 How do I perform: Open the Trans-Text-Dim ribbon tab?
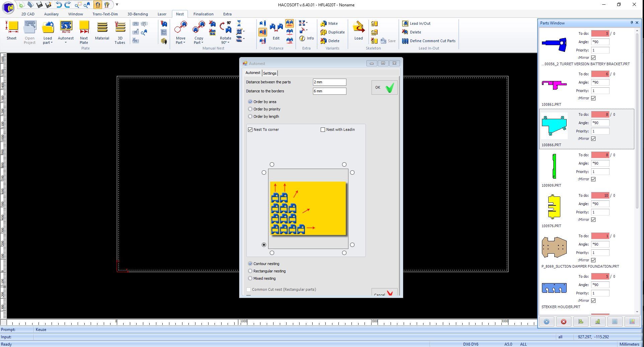tap(105, 14)
